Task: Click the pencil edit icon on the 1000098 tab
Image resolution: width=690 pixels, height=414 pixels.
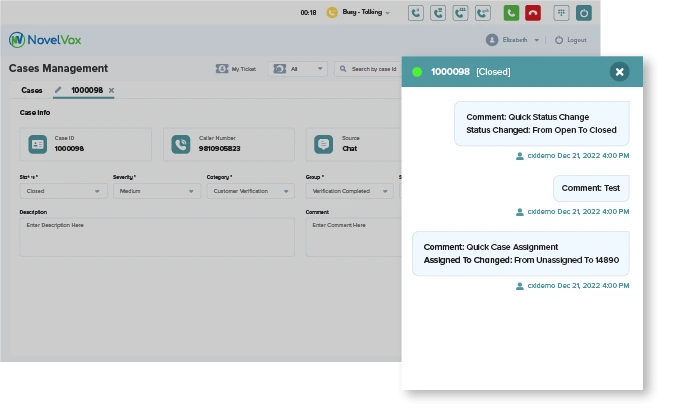Action: coord(58,90)
